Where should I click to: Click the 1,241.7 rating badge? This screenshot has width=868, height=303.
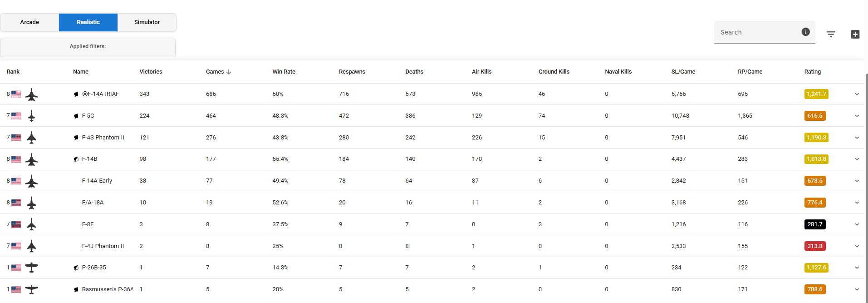tap(816, 94)
